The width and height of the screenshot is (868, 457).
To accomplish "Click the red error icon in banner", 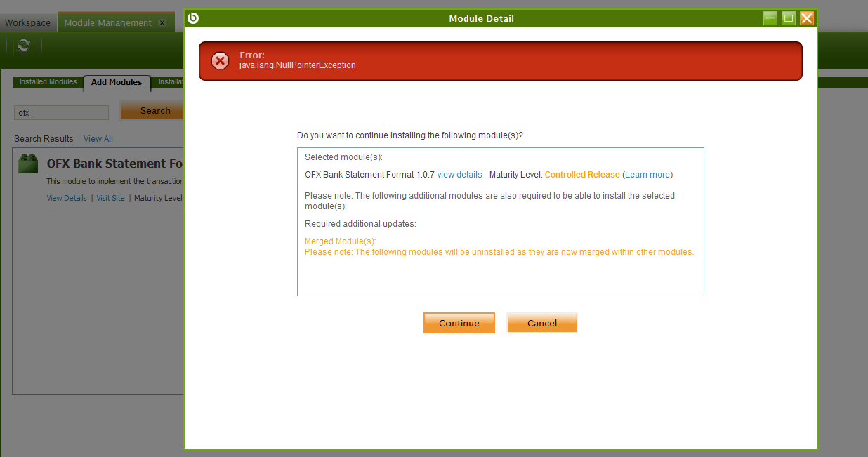I will click(220, 61).
